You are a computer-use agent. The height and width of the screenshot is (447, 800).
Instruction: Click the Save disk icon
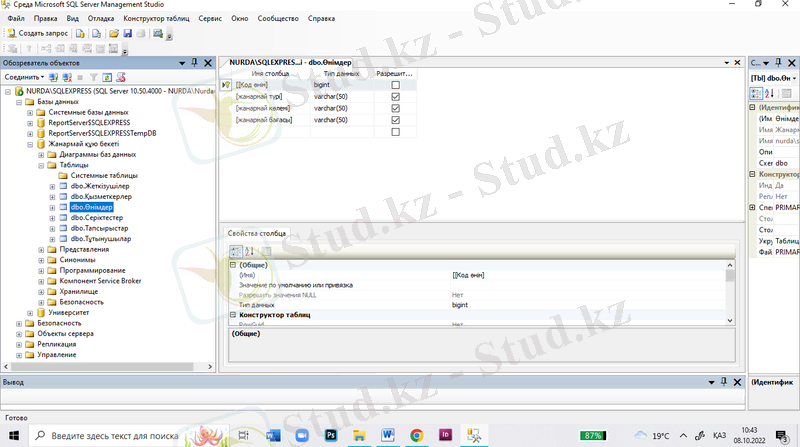click(x=128, y=34)
